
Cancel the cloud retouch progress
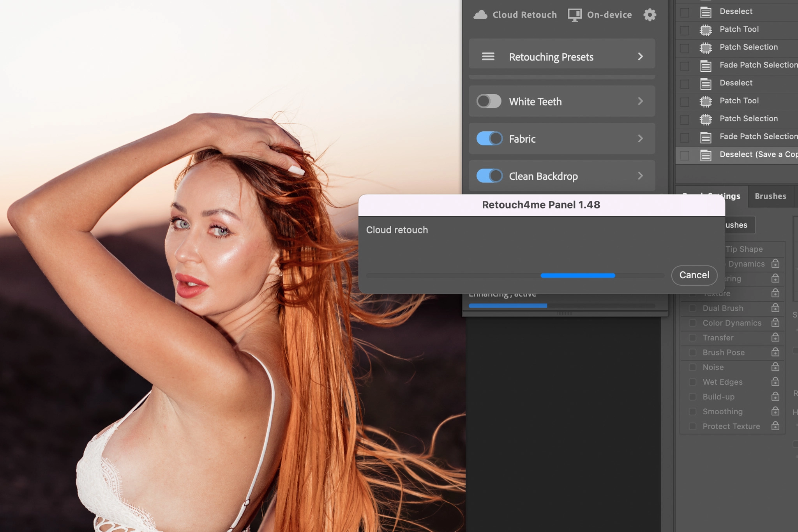pyautogui.click(x=694, y=275)
